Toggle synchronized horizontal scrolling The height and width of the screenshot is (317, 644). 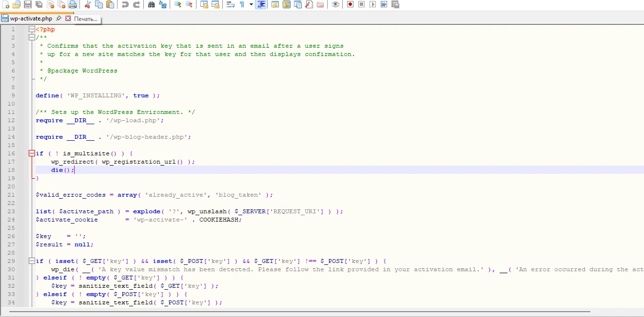point(215,4)
